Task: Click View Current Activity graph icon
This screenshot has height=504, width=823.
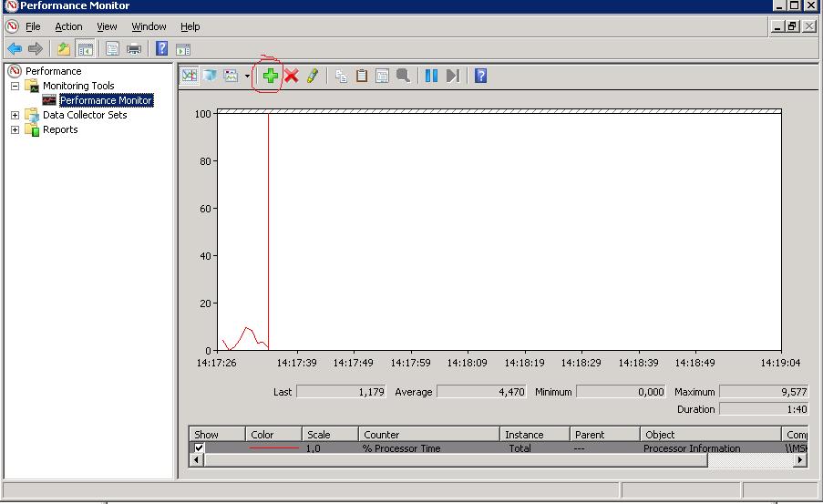Action: tap(190, 76)
